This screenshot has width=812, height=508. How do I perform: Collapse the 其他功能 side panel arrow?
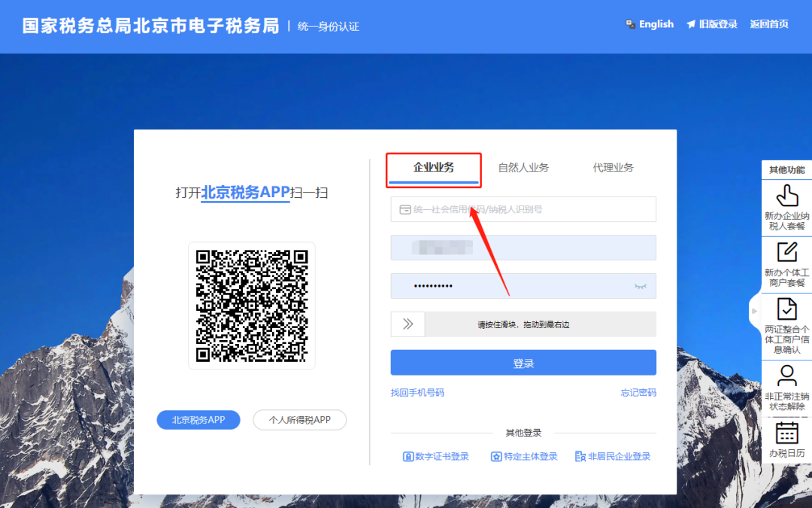tap(755, 310)
